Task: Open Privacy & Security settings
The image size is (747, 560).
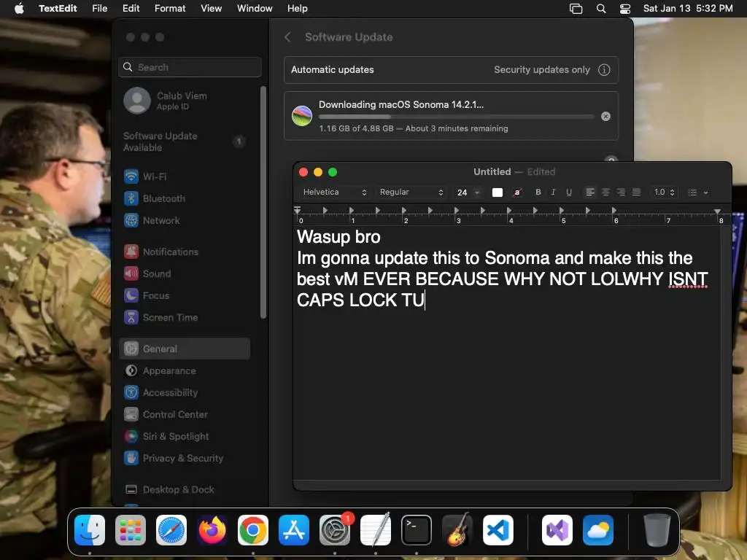Action: point(183,458)
